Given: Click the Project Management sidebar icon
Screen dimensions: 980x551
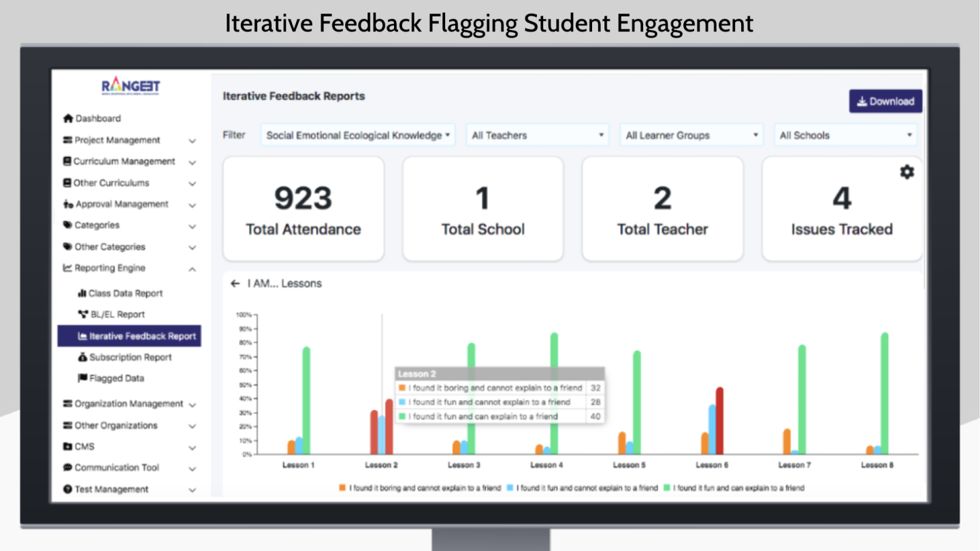Looking at the screenshot, I should tap(67, 140).
